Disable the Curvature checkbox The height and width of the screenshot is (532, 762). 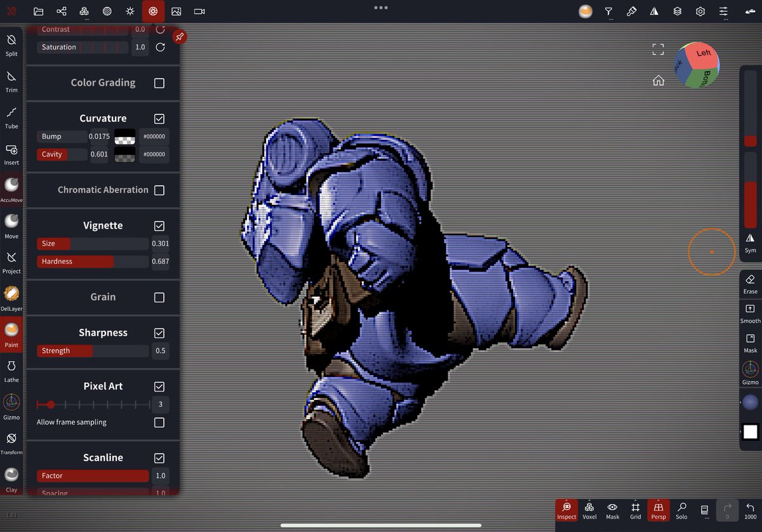click(x=159, y=119)
